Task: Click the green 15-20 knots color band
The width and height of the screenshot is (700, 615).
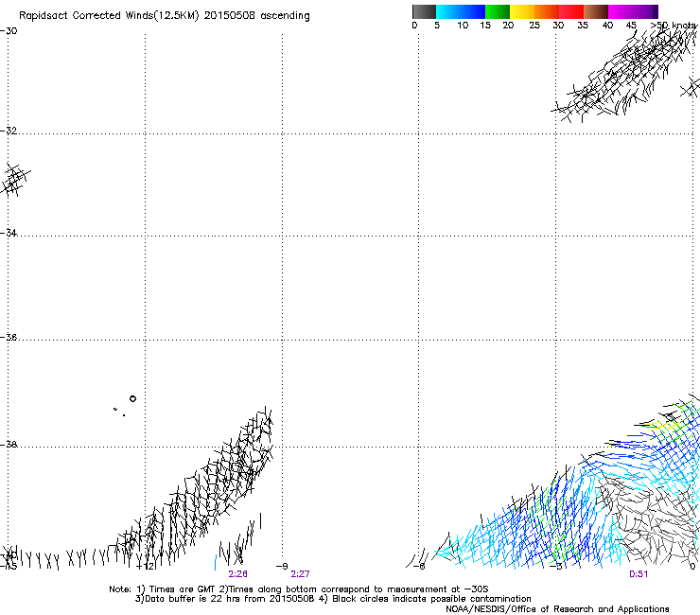Action: [x=498, y=11]
